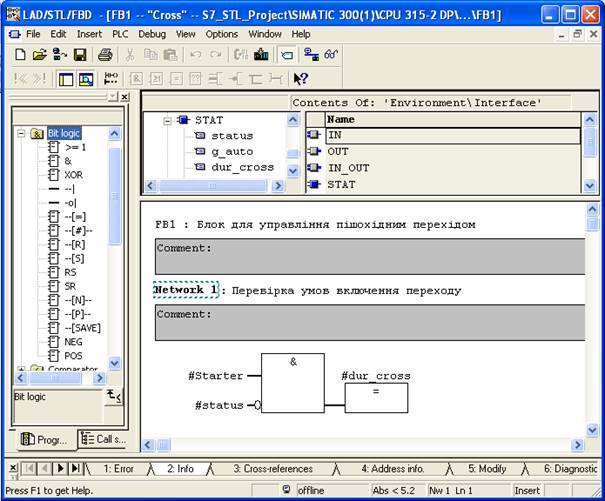Click the Open file toolbar icon

(x=39, y=55)
